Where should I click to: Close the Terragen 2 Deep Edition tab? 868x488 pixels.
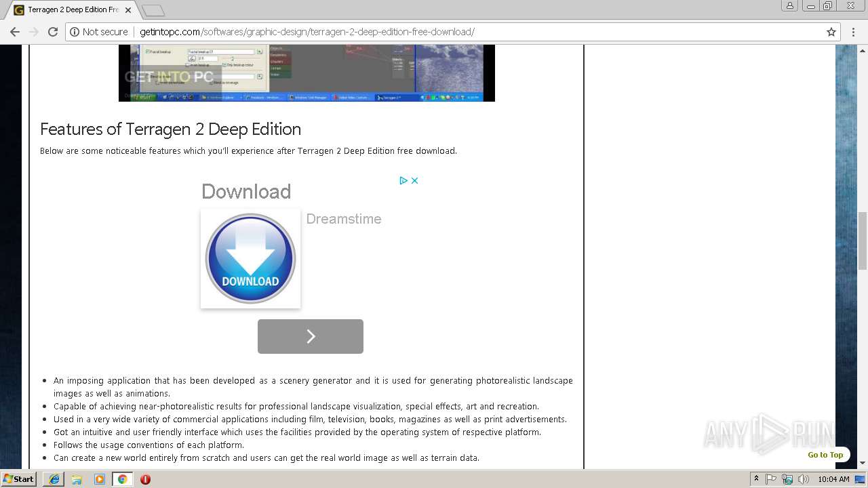pos(128,10)
